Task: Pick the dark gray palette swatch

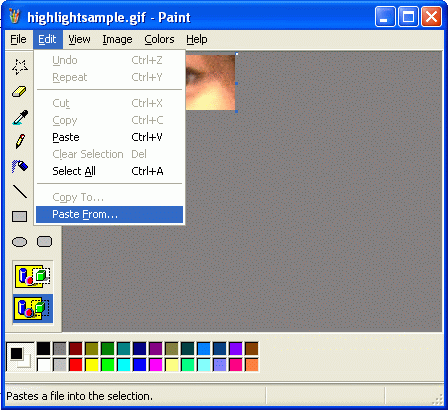Action: pos(60,348)
